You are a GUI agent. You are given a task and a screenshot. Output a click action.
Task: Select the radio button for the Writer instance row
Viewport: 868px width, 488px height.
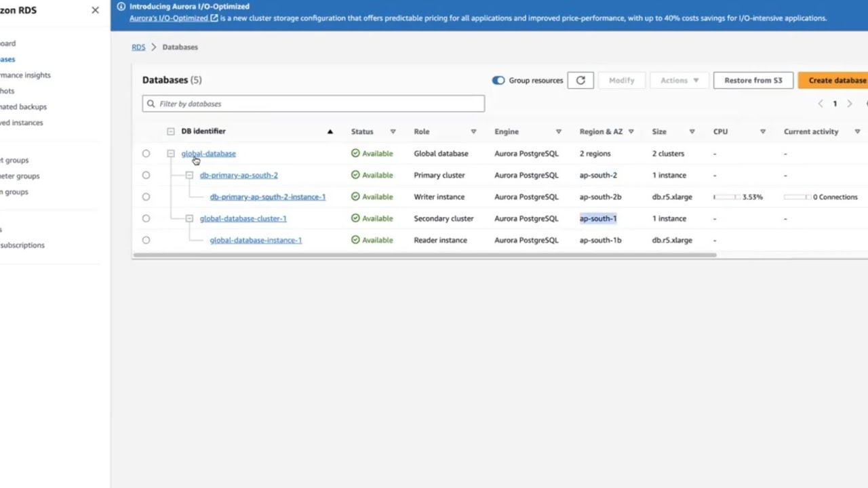pos(146,197)
